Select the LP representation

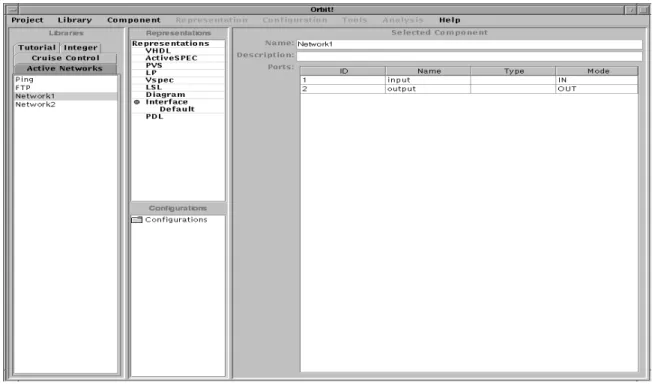pos(151,72)
